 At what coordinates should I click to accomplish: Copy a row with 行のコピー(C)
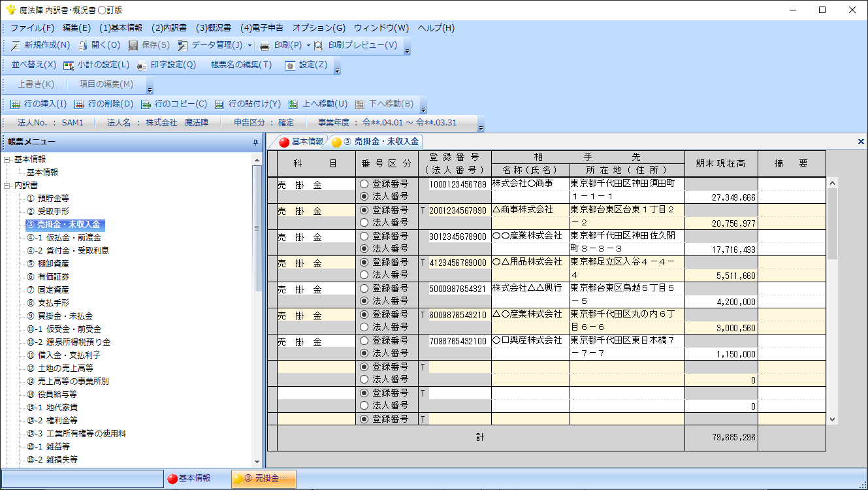pyautogui.click(x=174, y=104)
